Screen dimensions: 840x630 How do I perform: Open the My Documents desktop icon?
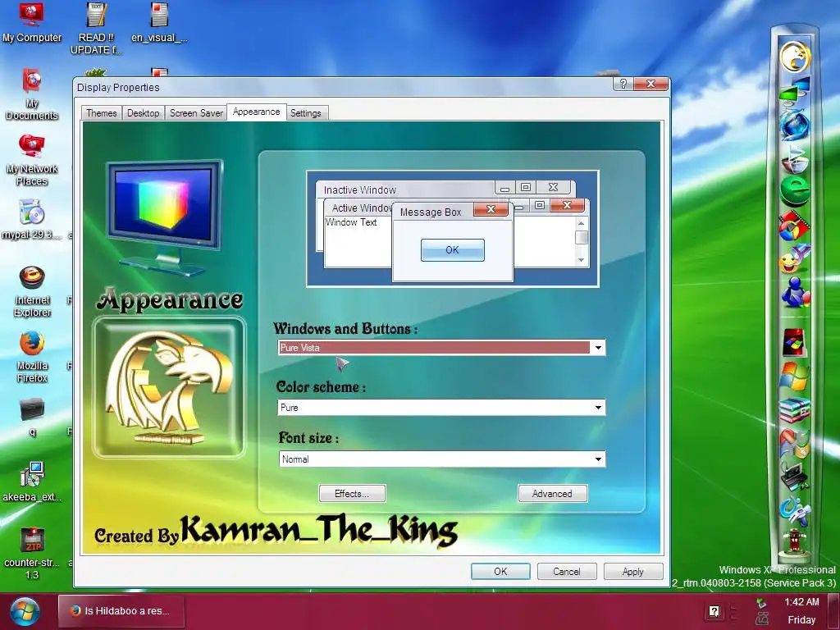click(x=32, y=94)
